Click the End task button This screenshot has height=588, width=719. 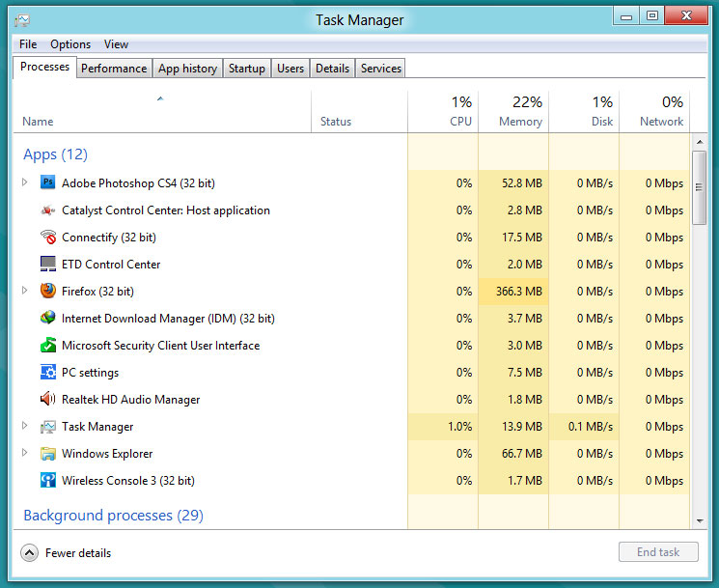(x=658, y=552)
